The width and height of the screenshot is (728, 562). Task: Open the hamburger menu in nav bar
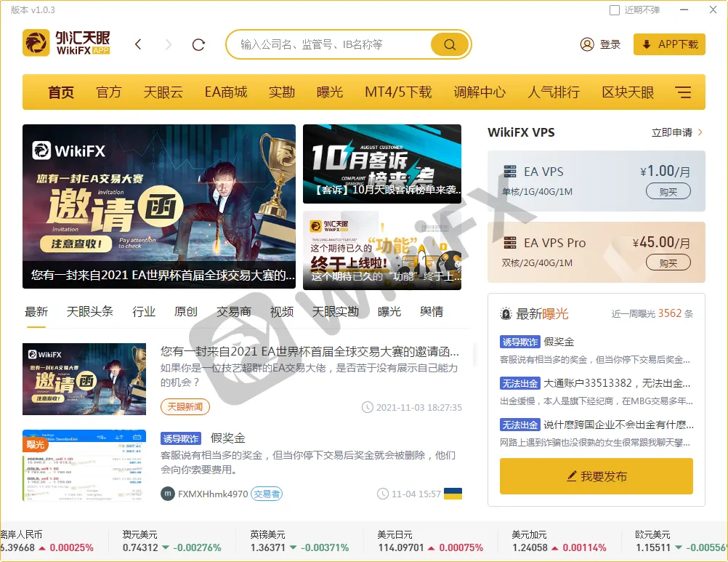coord(683,92)
